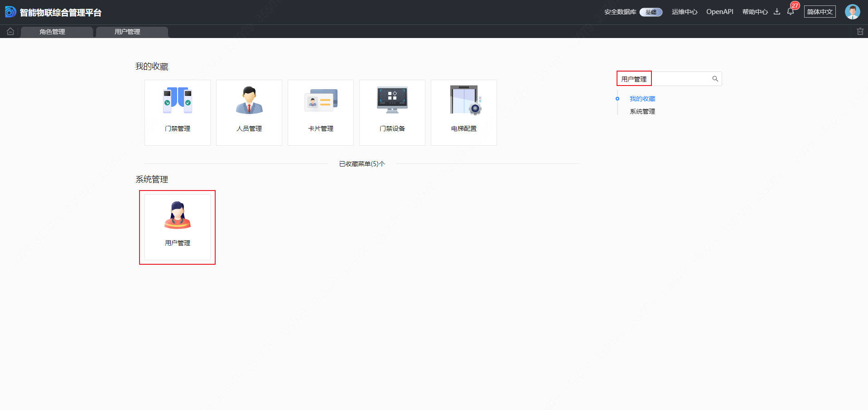Image resolution: width=868 pixels, height=410 pixels.
Task: Open the 电梯配置 elevator configuration module
Action: [x=464, y=113]
